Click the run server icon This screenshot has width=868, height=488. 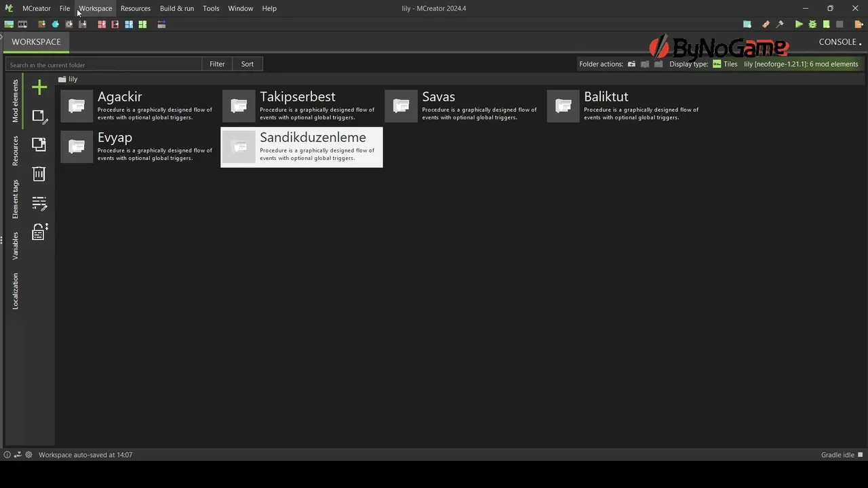click(x=826, y=24)
